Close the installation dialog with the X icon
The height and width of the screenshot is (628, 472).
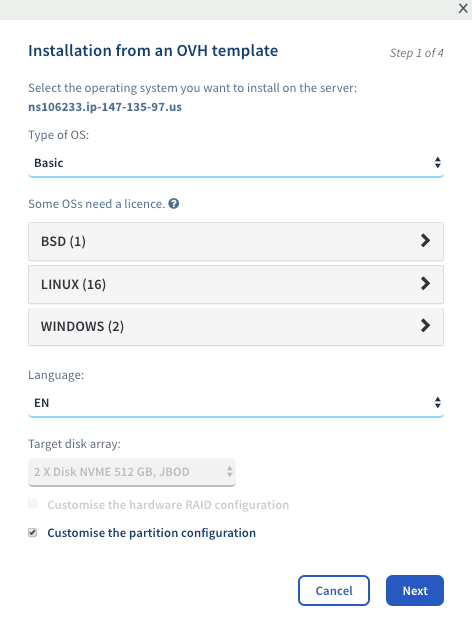(x=463, y=8)
